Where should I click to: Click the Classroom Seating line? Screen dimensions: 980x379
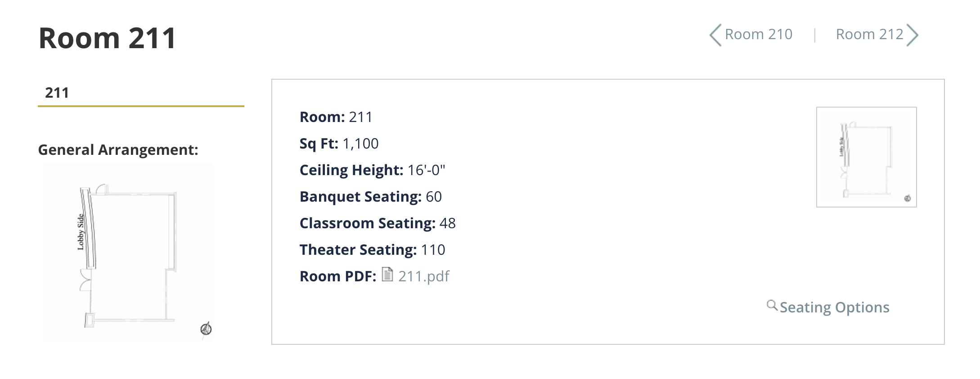(x=377, y=223)
